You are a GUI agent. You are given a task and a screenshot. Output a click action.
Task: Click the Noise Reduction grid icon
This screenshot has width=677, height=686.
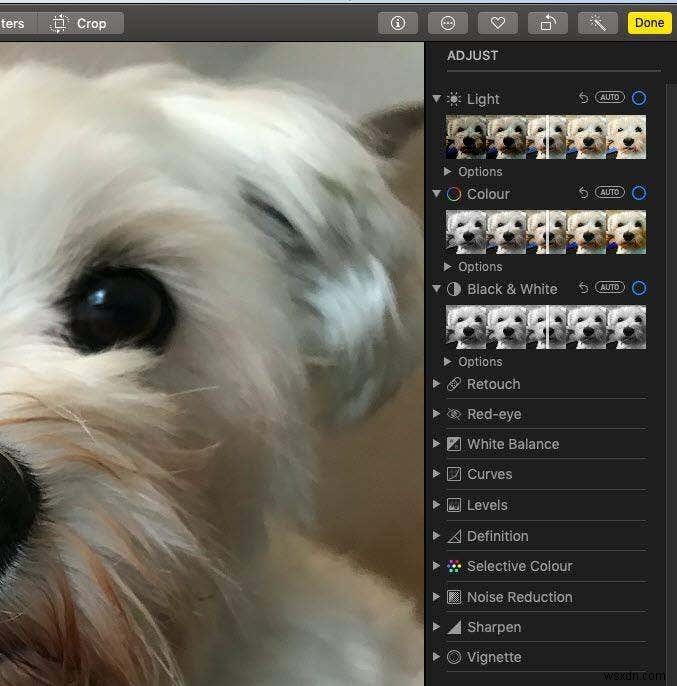[x=454, y=597]
